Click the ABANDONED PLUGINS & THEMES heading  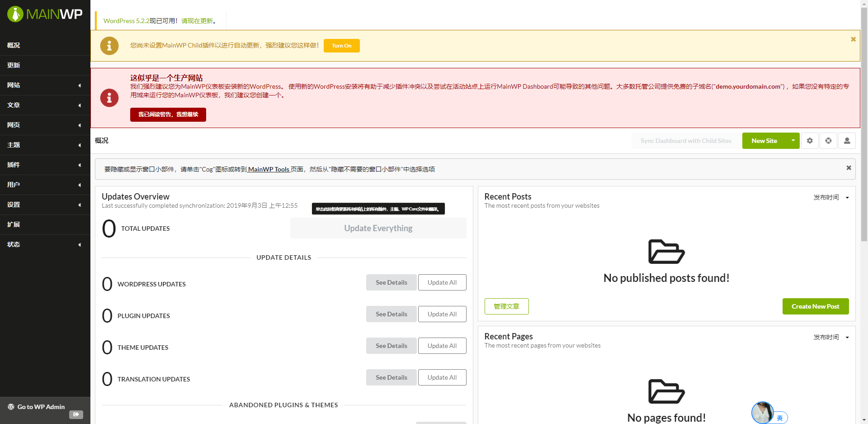283,405
